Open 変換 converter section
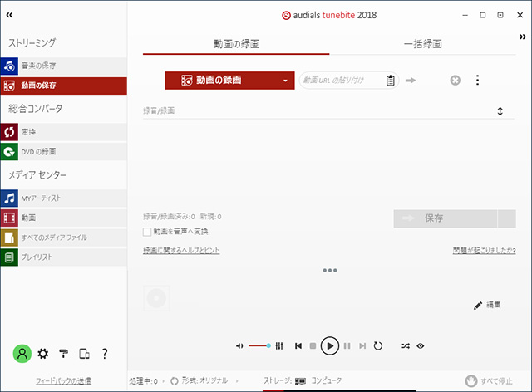Viewport: 532px width, 392px height. [64, 132]
